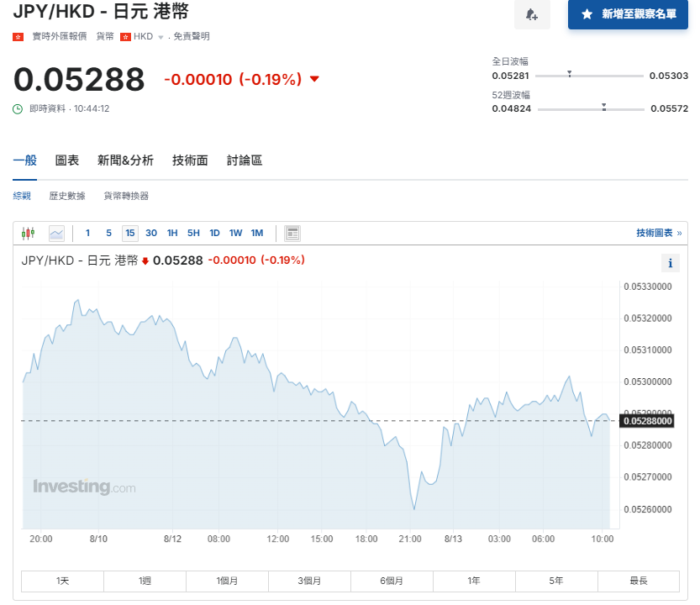Viewport: 700px width, 605px height.
Task: Click the info icon on the chart corner
Action: (670, 263)
